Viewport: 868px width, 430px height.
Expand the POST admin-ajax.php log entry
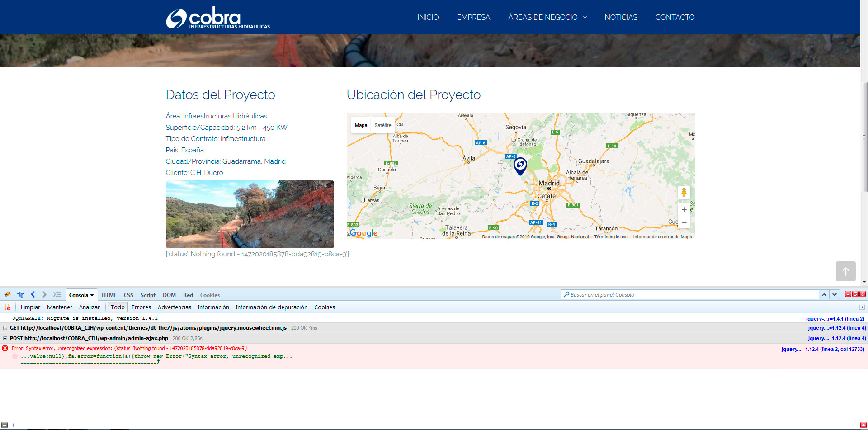tap(4, 338)
